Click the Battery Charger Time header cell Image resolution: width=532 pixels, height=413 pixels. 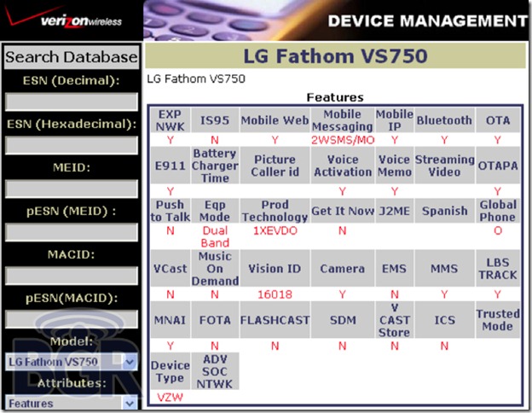click(215, 166)
